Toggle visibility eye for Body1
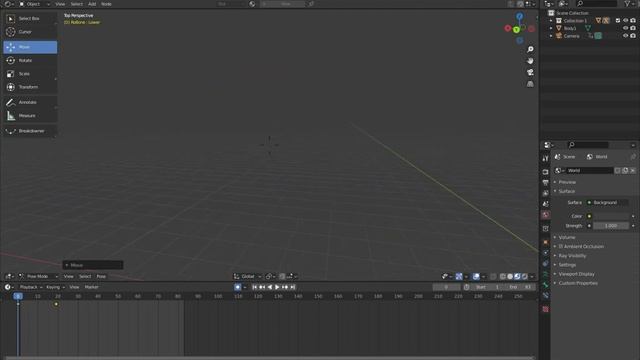The image size is (640, 360). tap(625, 28)
